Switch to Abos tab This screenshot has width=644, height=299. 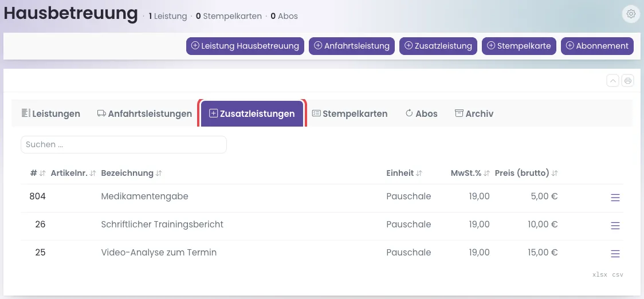[421, 114]
